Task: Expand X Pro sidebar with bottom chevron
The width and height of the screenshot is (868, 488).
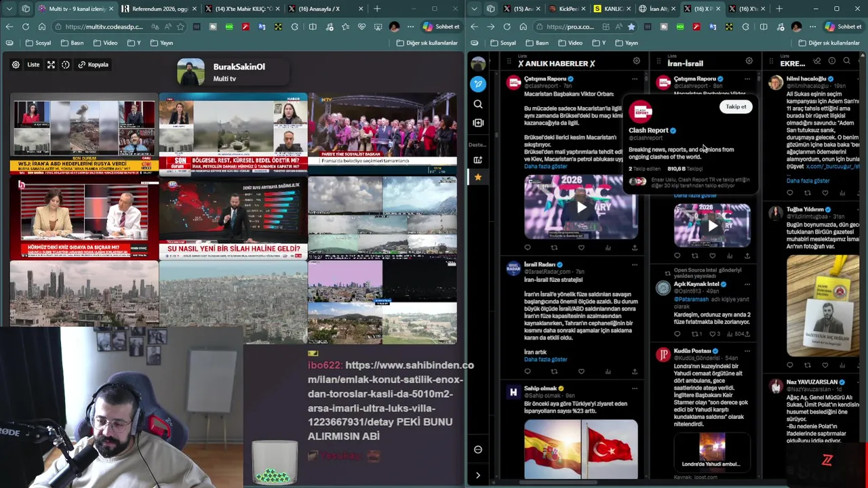Action: point(478,475)
